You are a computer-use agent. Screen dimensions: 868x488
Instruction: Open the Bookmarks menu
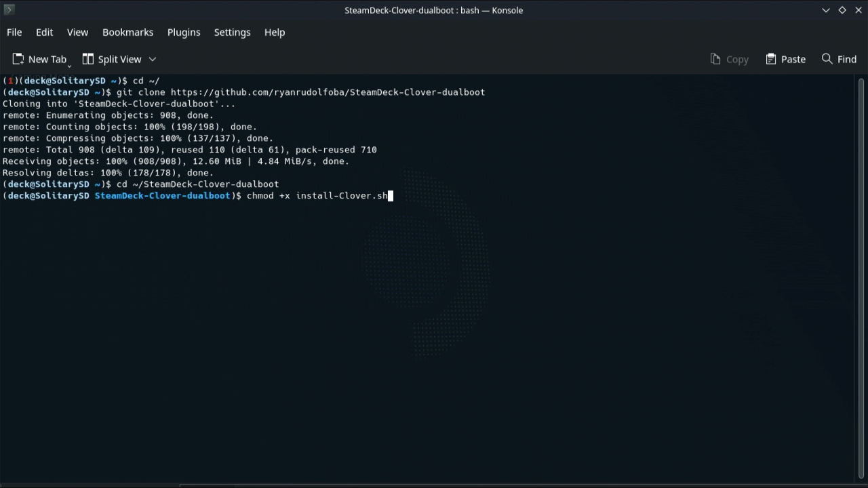tap(127, 32)
